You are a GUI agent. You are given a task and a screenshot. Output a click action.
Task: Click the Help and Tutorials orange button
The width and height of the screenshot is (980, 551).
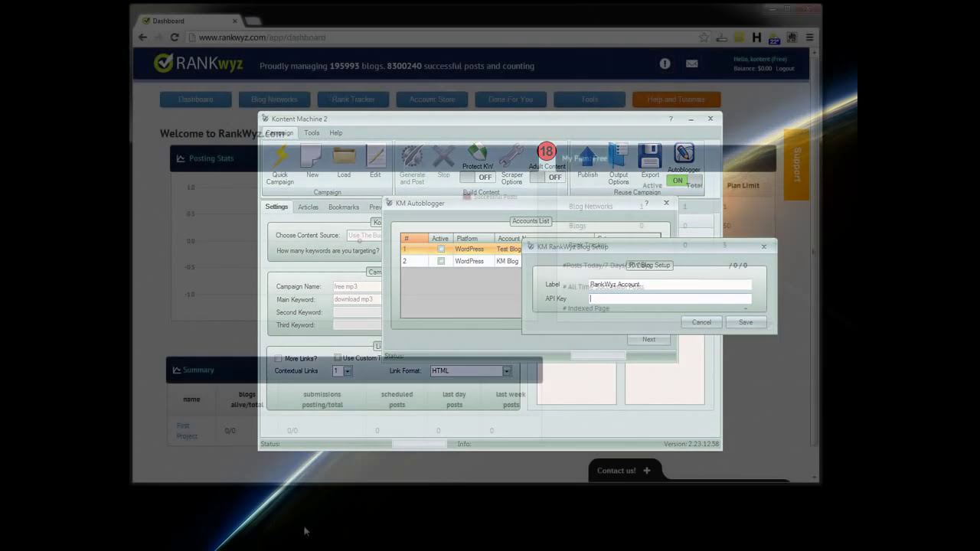676,99
